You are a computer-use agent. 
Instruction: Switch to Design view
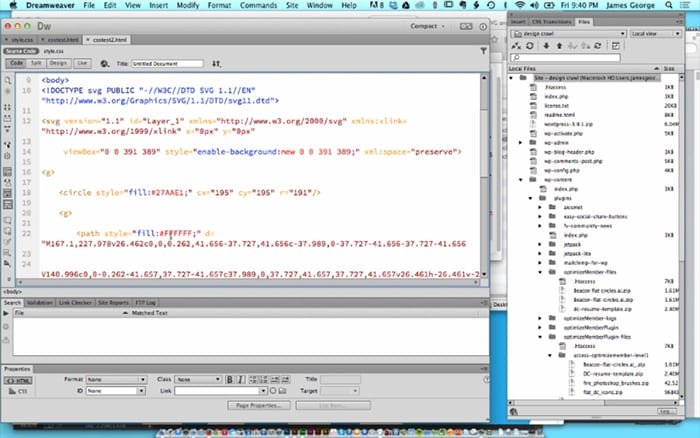[58, 63]
